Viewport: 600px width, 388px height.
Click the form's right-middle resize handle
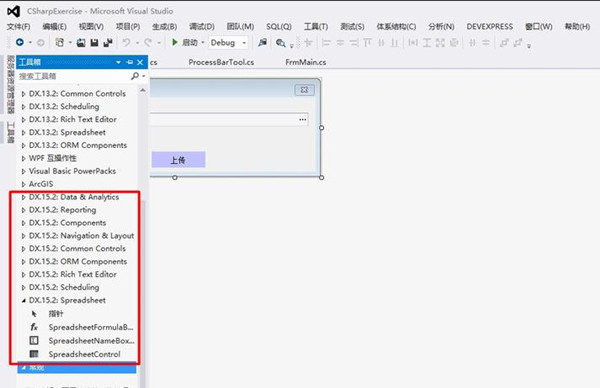coord(321,128)
